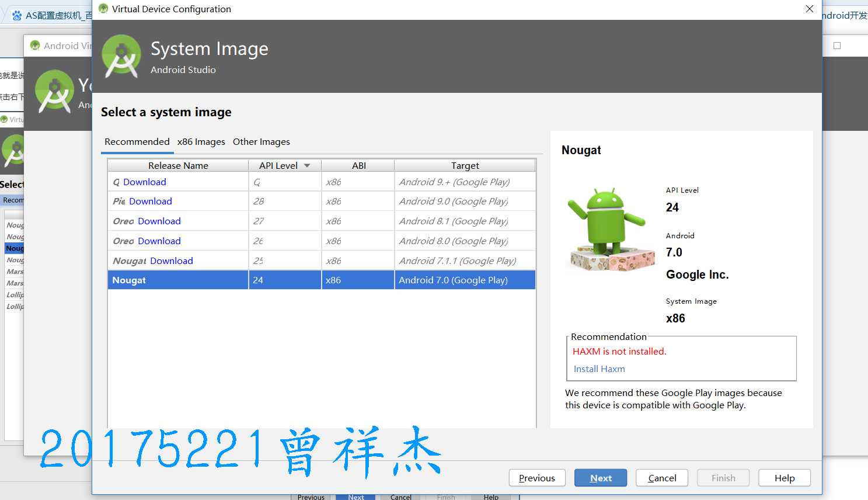Image resolution: width=868 pixels, height=500 pixels.
Task: Open the AS配置虚拟机 browser tab
Action: tap(53, 15)
